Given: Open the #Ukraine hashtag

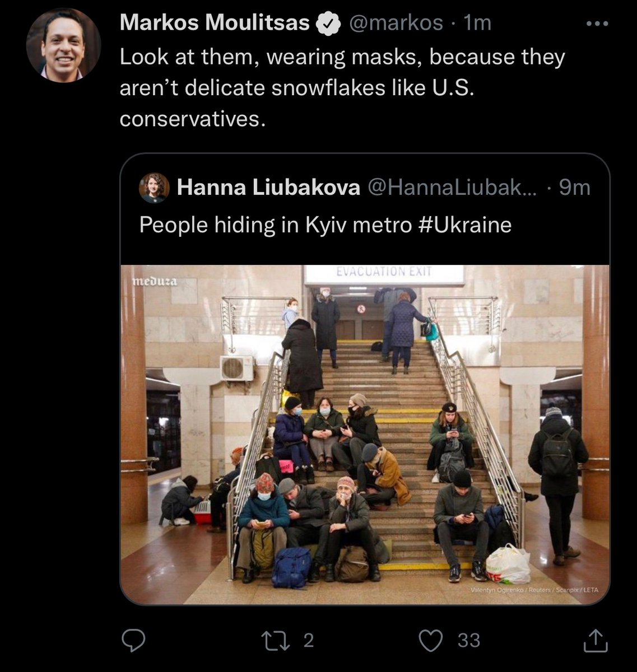Looking at the screenshot, I should point(465,225).
